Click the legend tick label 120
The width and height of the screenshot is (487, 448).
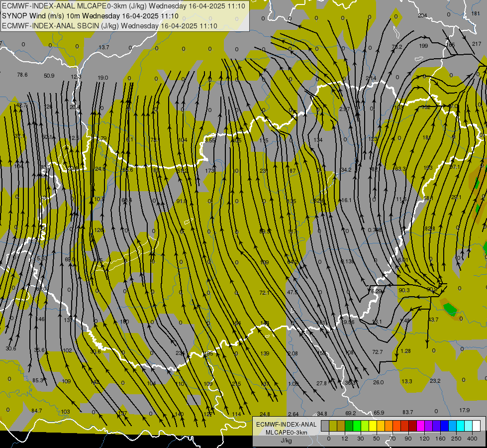(424, 439)
